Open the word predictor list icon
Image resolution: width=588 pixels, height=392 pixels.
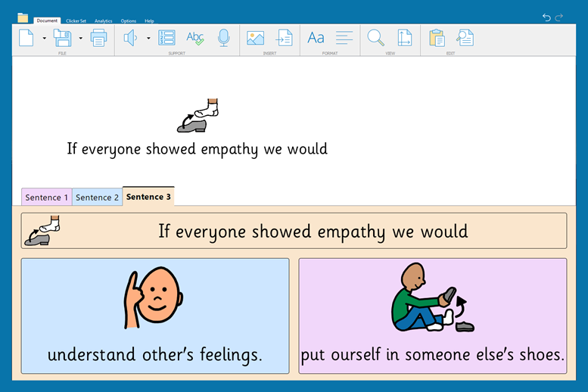(x=166, y=38)
